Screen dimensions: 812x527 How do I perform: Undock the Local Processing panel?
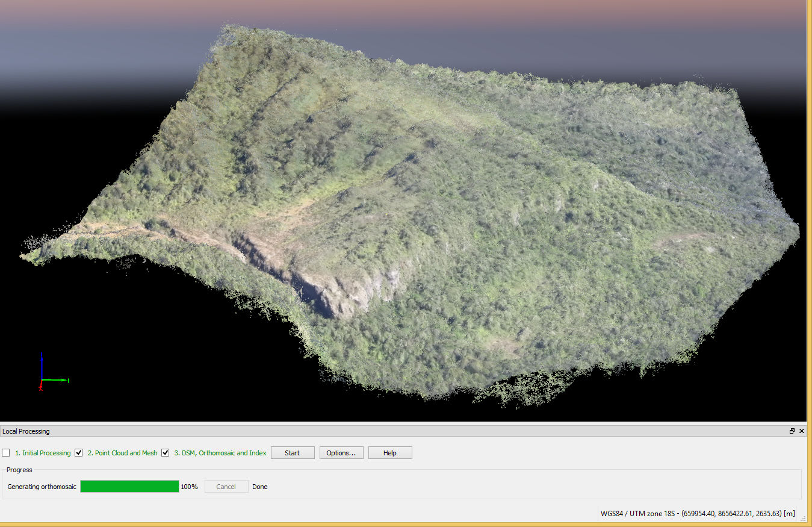(792, 431)
